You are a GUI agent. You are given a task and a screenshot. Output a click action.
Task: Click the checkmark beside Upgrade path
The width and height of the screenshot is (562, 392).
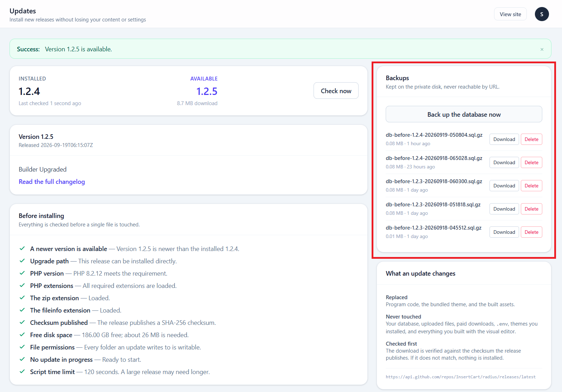22,261
